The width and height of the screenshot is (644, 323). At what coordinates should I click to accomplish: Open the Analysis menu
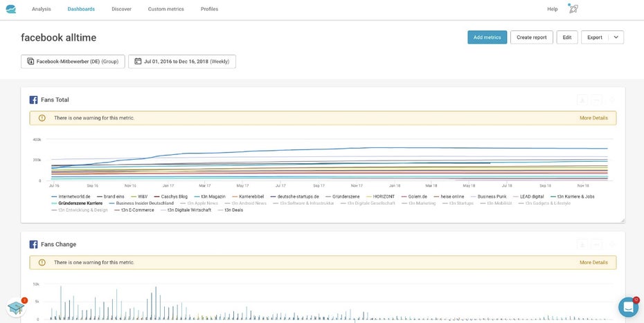coord(42,9)
